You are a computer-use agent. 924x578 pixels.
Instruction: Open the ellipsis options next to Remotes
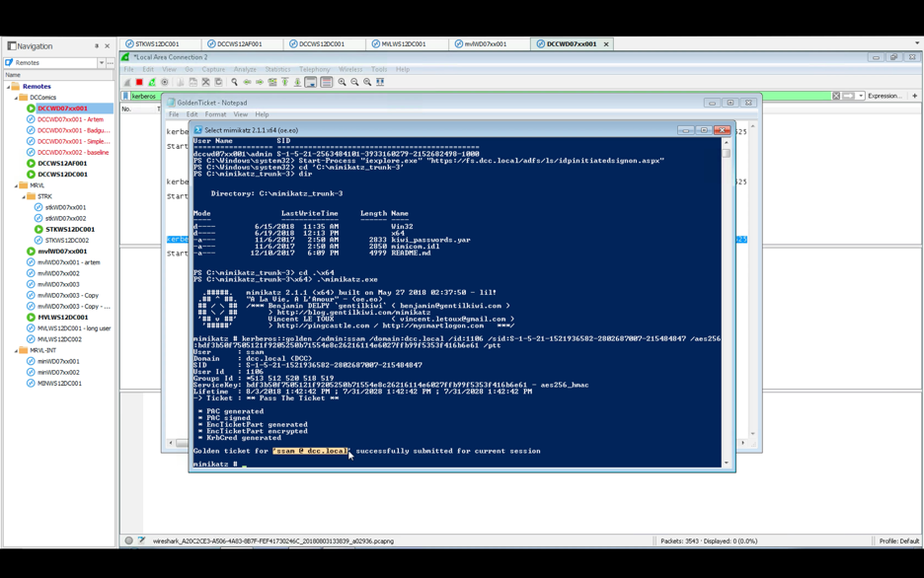click(111, 62)
